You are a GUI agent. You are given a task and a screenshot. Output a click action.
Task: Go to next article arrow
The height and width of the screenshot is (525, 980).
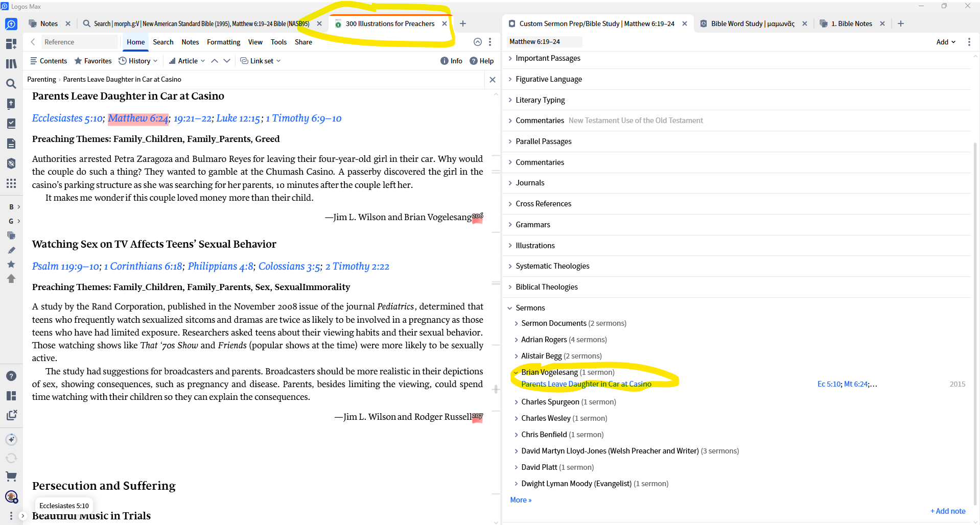(227, 61)
